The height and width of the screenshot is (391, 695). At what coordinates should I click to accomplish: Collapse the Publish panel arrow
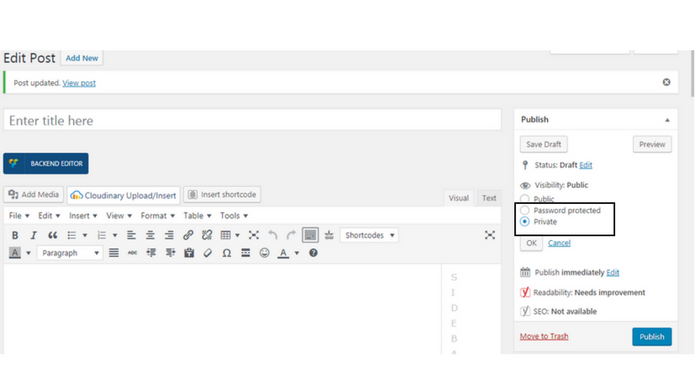tap(667, 120)
